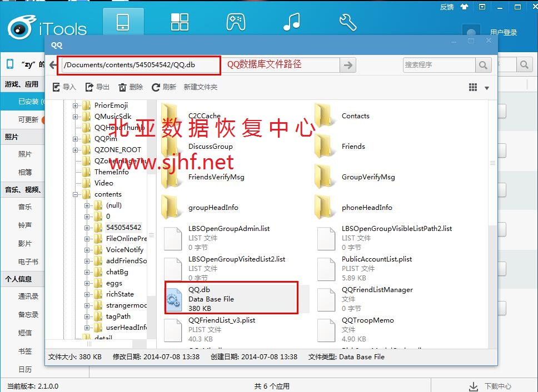This screenshot has width=538, height=392.
Task: Expand the eggs tree node
Action: [87, 283]
